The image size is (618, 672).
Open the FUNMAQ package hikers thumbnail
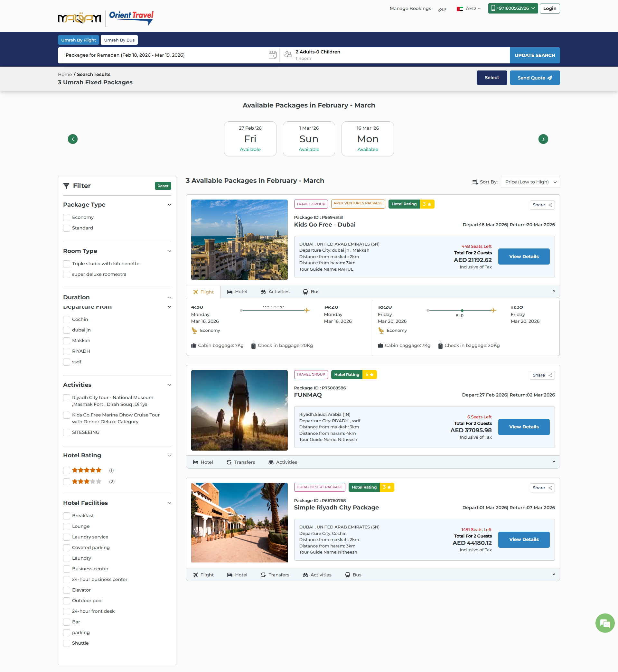pyautogui.click(x=239, y=410)
